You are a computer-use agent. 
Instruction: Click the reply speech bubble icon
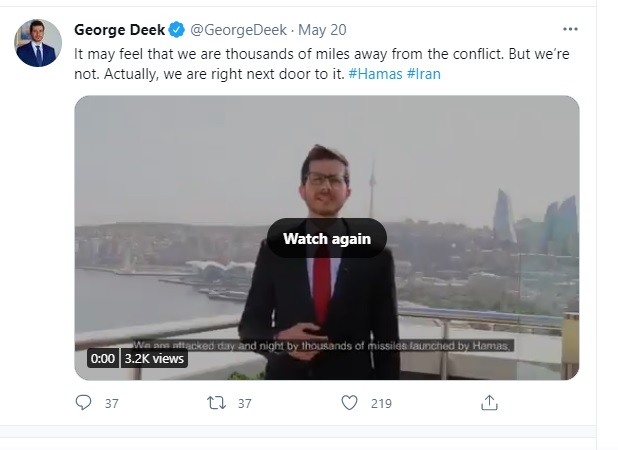tap(83, 403)
